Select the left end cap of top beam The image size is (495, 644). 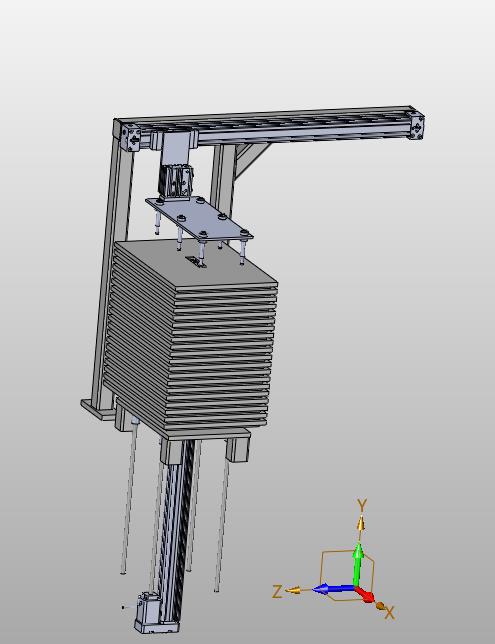(131, 138)
